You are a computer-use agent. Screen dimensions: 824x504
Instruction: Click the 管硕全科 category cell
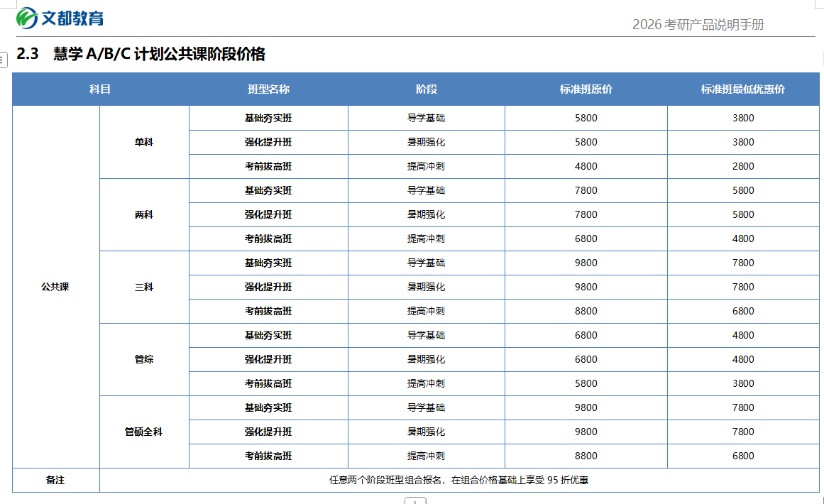pyautogui.click(x=144, y=432)
